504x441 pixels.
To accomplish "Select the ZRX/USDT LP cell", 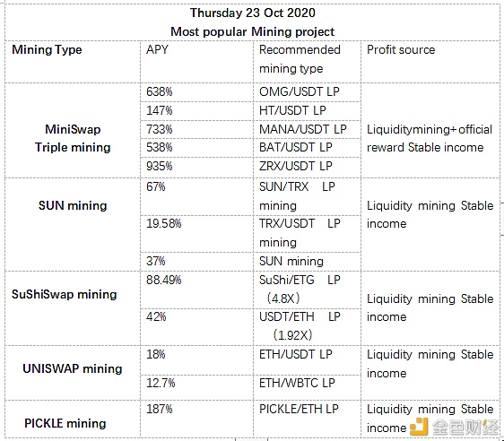I will 307,167.
